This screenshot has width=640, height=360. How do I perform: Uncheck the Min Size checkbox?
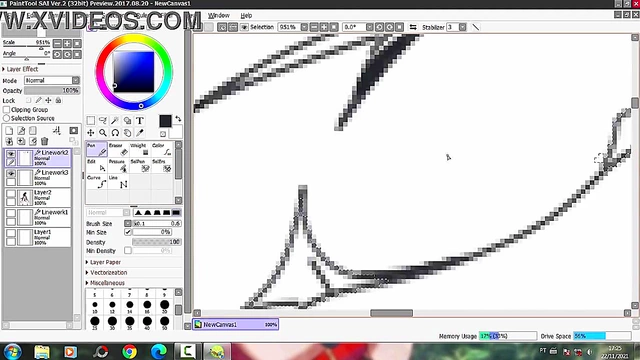point(128,232)
